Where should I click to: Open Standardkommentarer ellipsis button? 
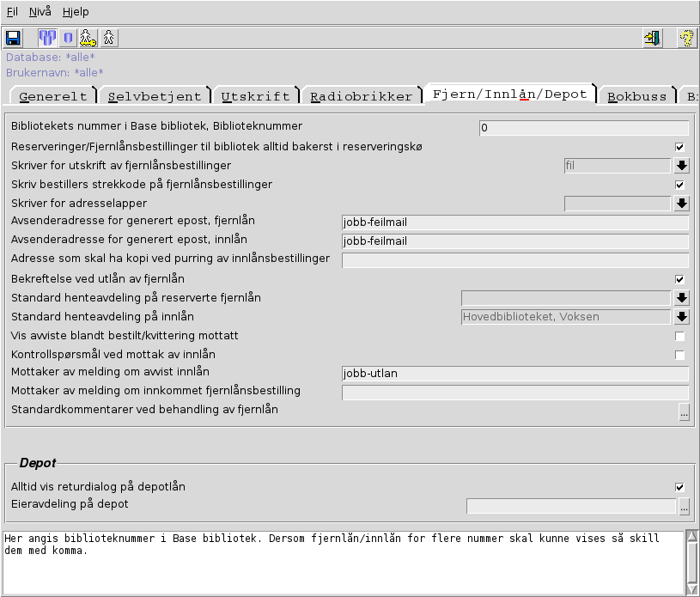tap(684, 412)
